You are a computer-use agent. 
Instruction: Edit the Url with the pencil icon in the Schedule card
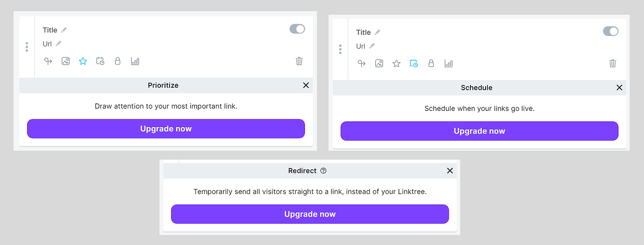(372, 46)
